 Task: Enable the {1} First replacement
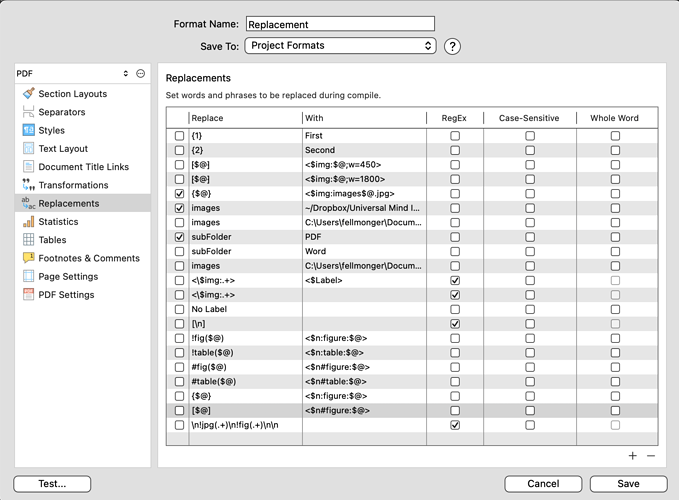click(x=179, y=136)
